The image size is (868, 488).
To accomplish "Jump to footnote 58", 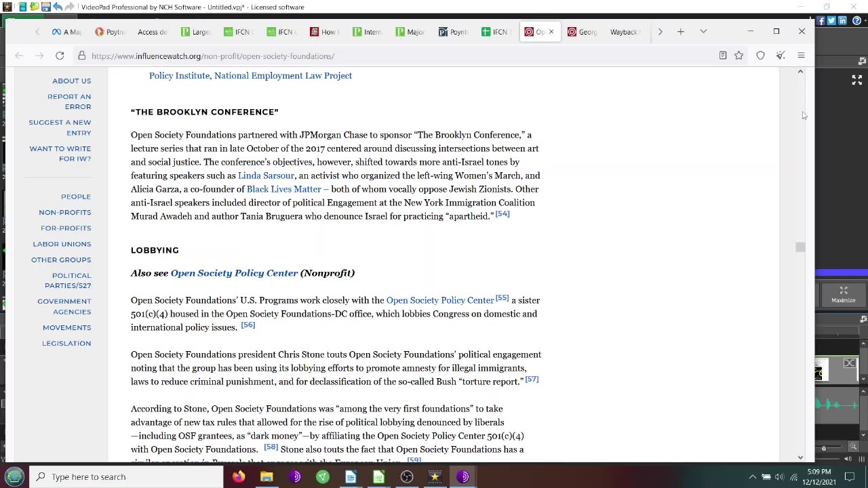I will point(271,447).
